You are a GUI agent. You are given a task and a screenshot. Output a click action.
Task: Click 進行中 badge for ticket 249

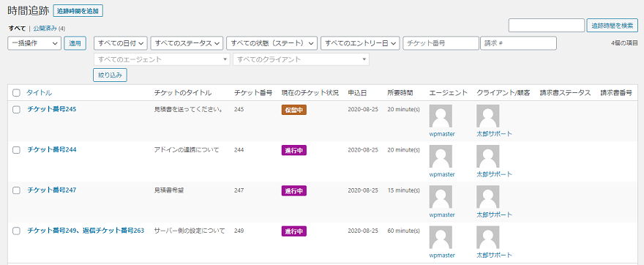pyautogui.click(x=294, y=231)
